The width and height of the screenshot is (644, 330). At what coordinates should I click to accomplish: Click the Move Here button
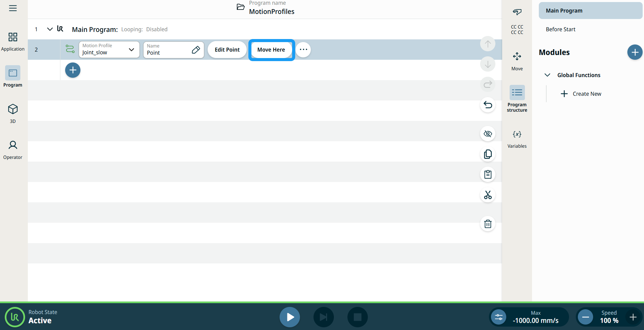point(271,50)
